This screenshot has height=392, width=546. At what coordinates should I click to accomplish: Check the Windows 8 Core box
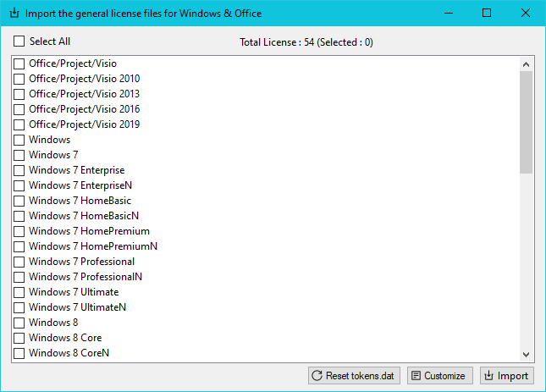click(x=19, y=338)
